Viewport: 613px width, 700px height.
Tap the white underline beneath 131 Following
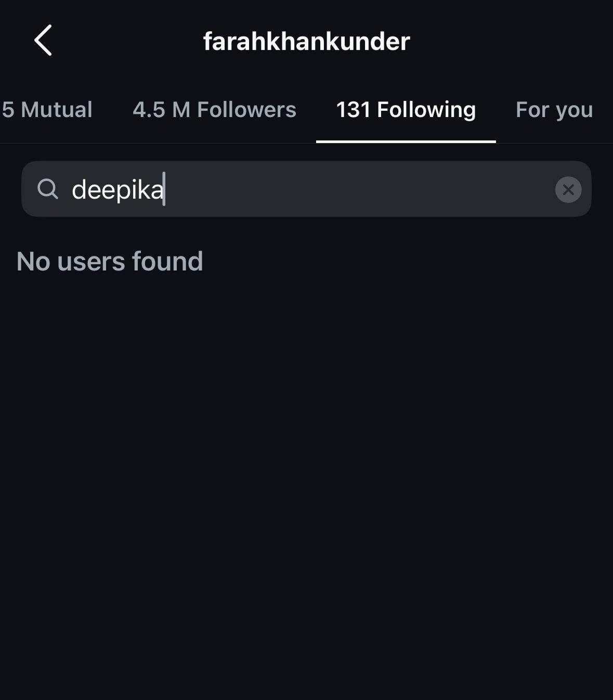tap(406, 141)
